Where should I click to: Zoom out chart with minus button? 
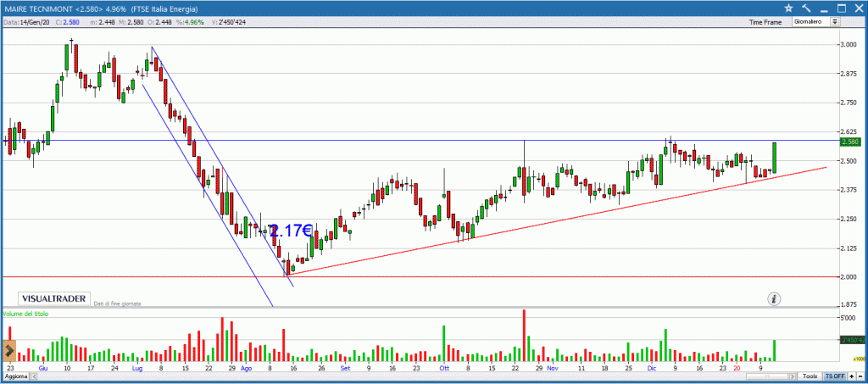(x=861, y=376)
